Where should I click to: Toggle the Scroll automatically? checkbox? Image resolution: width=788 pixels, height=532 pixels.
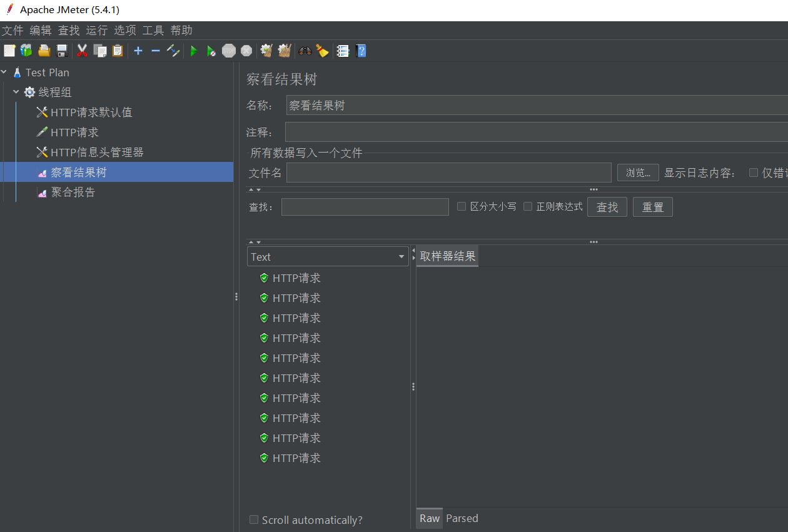254,519
